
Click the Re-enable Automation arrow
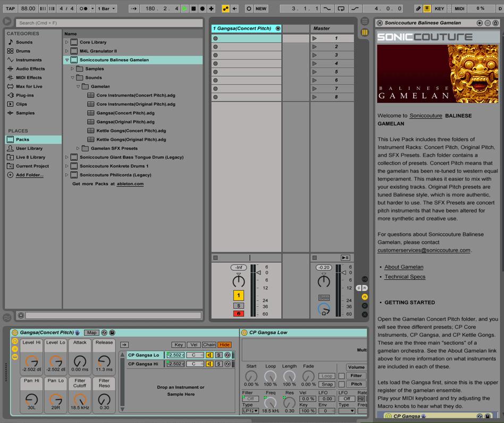tap(234, 9)
